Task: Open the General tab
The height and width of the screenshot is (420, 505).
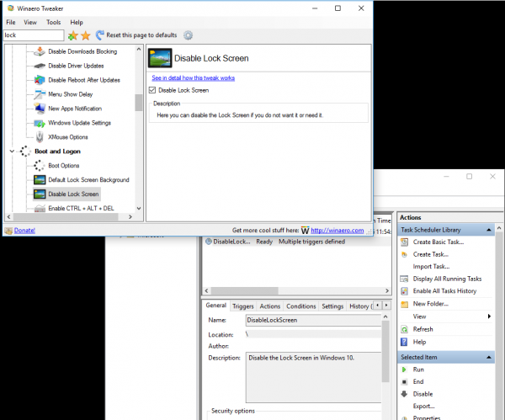Action: coord(216,306)
